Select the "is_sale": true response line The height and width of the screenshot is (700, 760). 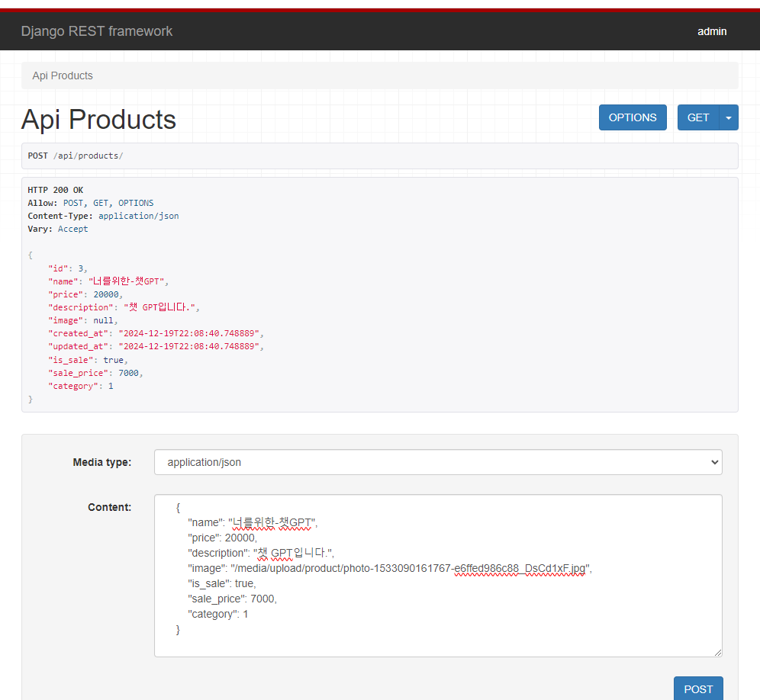[88, 360]
